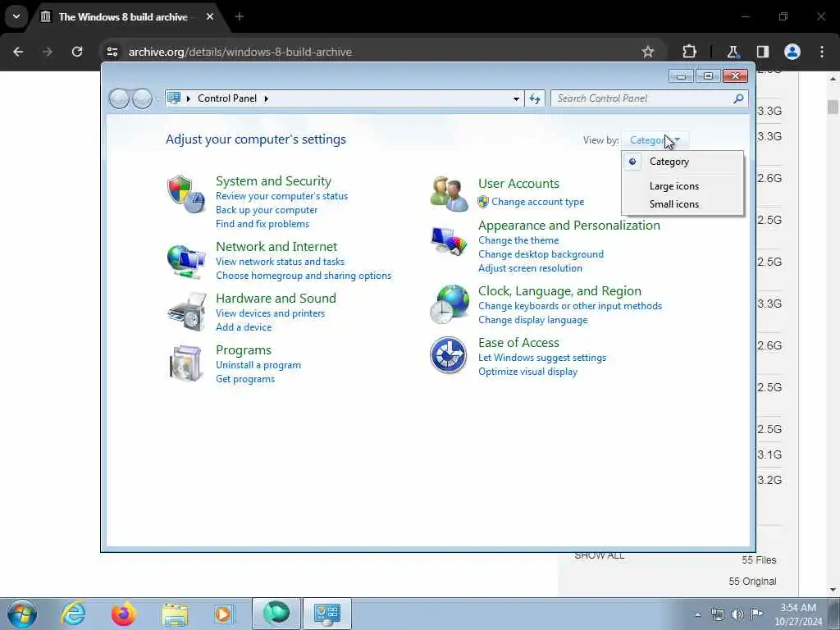Click Back up your computer link

[x=267, y=210]
